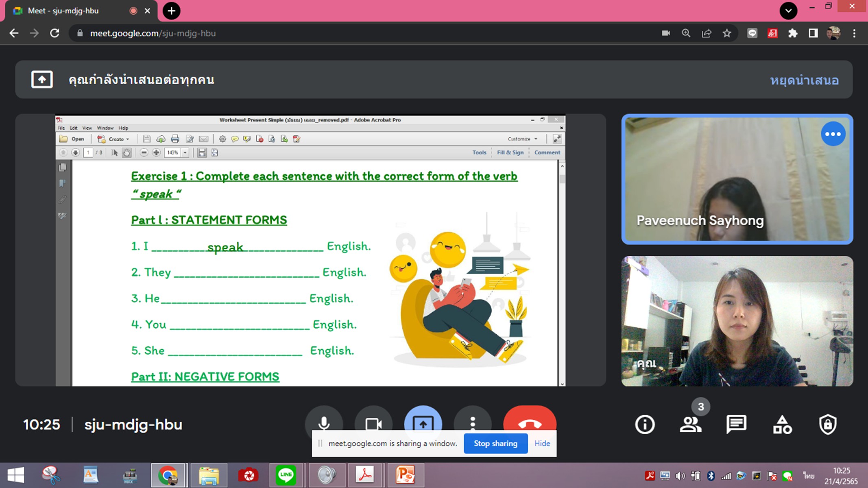The height and width of the screenshot is (488, 868).
Task: Click the address bar URL
Action: [153, 33]
